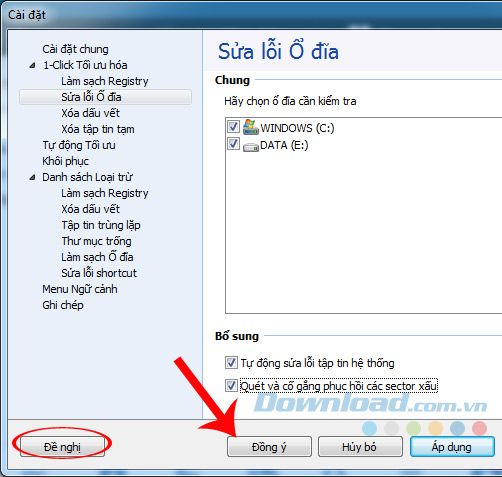This screenshot has width=502, height=477.
Task: Click the WINDOWS (C:) drive icon
Action: coord(251,127)
